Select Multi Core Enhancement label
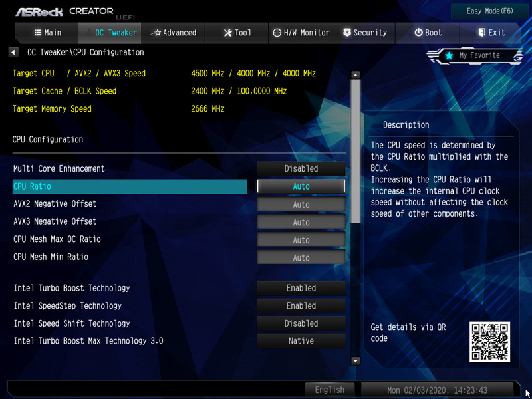This screenshot has width=532, height=399. (x=59, y=169)
